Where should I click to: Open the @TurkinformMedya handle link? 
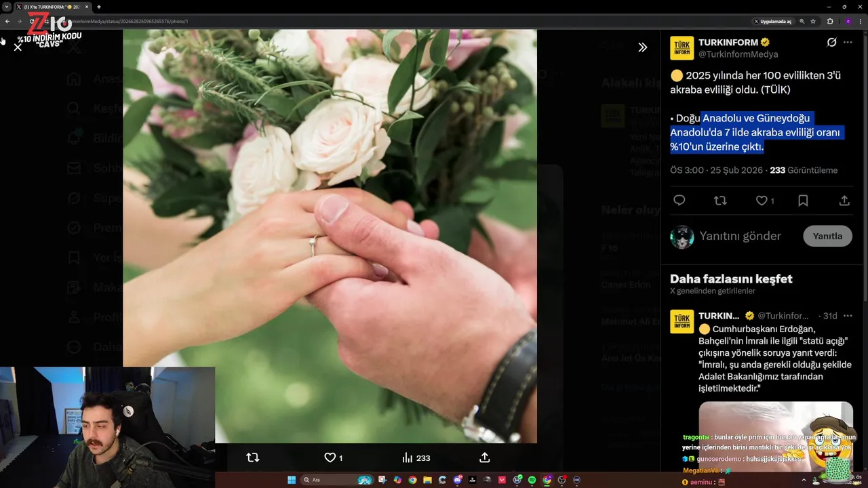[x=738, y=54]
